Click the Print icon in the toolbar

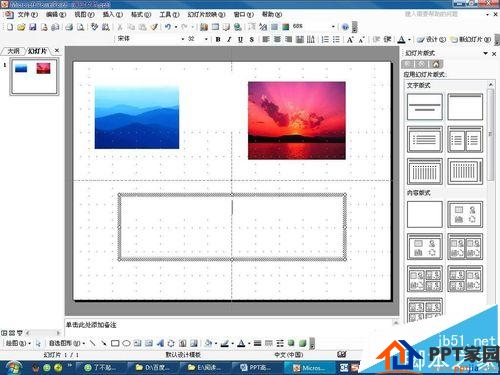point(69,27)
